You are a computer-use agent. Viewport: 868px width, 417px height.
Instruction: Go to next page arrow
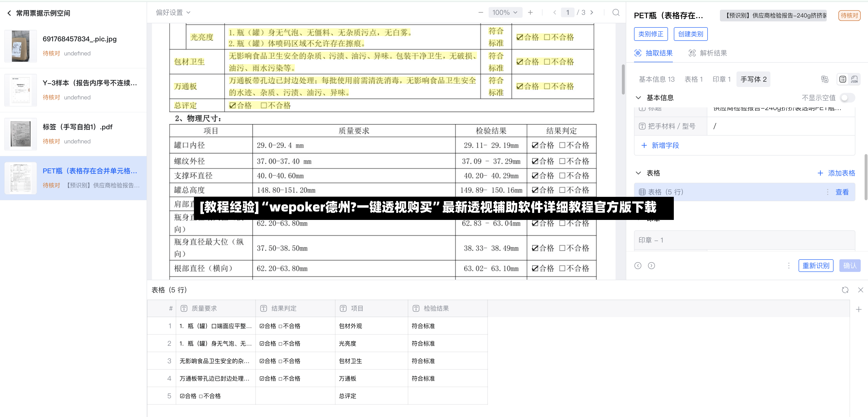(x=592, y=12)
